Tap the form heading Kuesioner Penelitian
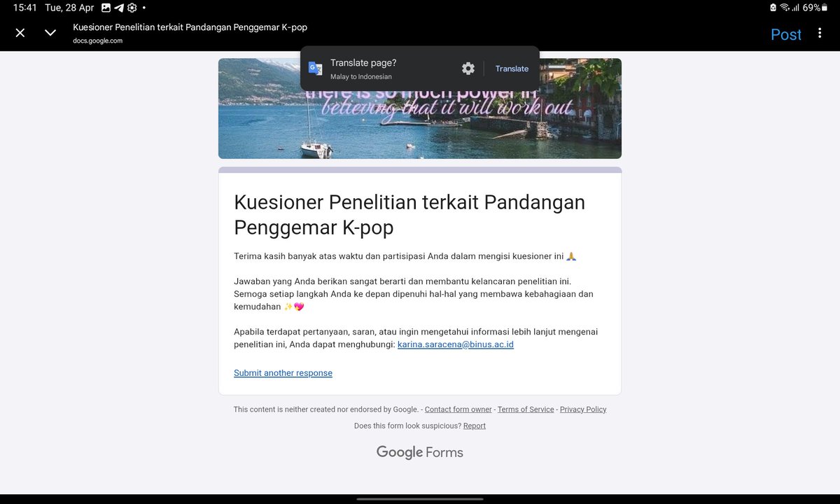This screenshot has width=840, height=504. click(x=409, y=215)
